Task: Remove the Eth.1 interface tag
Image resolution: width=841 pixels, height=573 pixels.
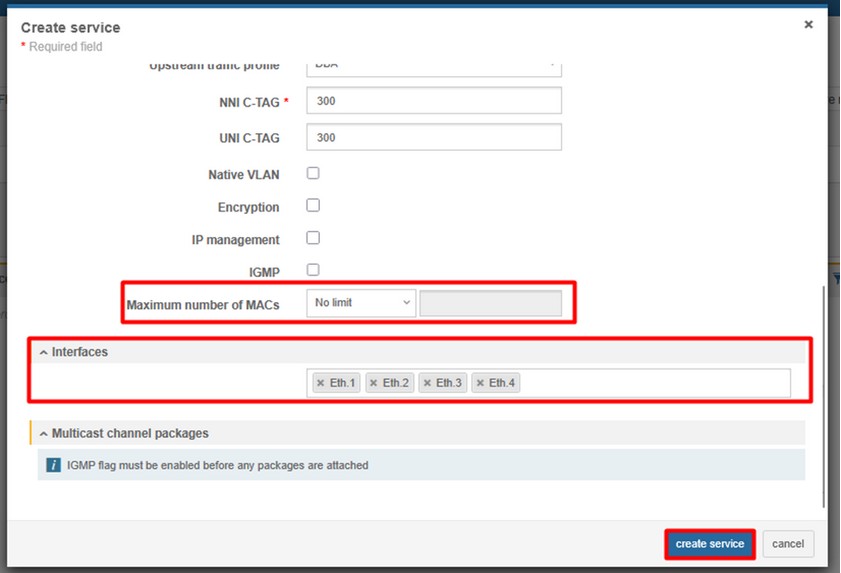Action: coord(321,383)
